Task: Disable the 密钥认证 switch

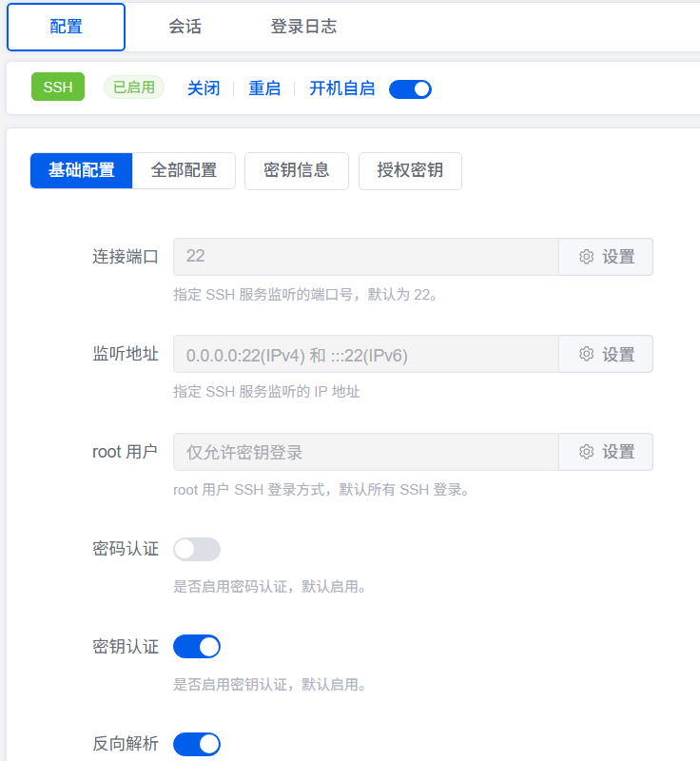Action: 197,647
